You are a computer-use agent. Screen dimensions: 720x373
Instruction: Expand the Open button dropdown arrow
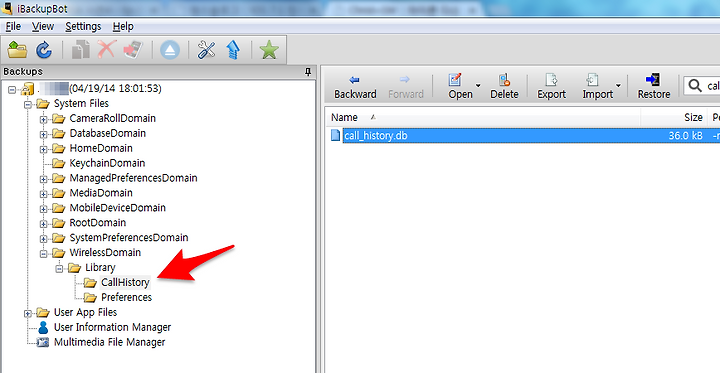coord(478,86)
